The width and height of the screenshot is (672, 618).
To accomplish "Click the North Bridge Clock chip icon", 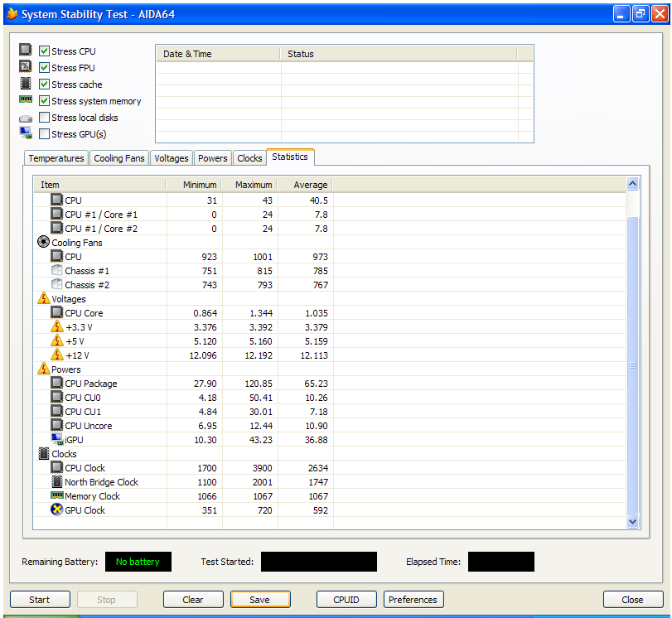I will [x=57, y=481].
